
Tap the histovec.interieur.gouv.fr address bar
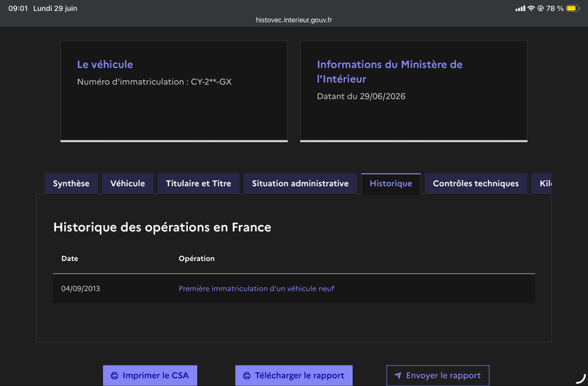tap(294, 20)
